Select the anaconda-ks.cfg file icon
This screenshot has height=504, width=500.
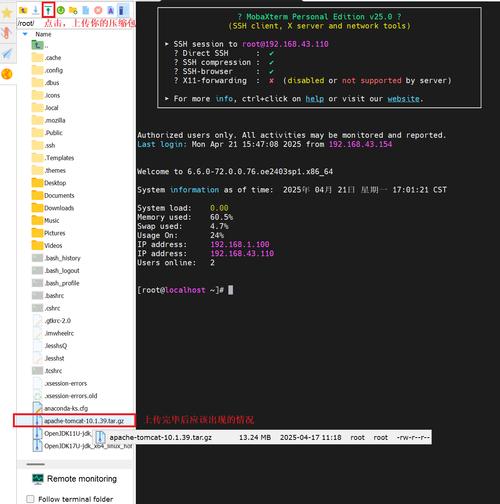37,408
